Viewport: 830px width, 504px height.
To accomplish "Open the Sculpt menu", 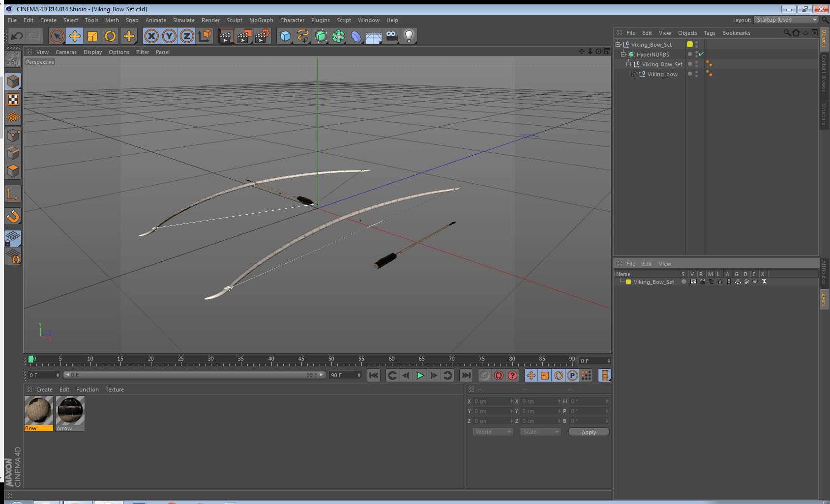I will (235, 20).
